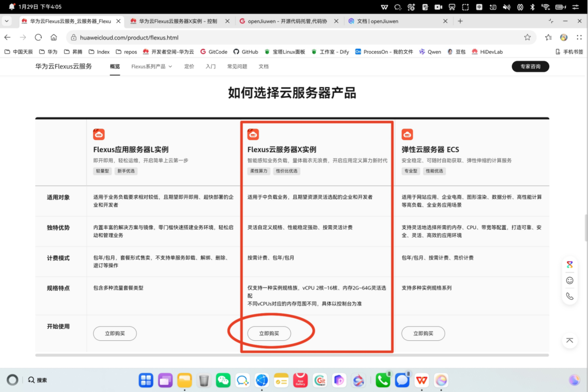The height and width of the screenshot is (392, 588).
Task: Click the site lock icon in address bar
Action: pos(74,37)
